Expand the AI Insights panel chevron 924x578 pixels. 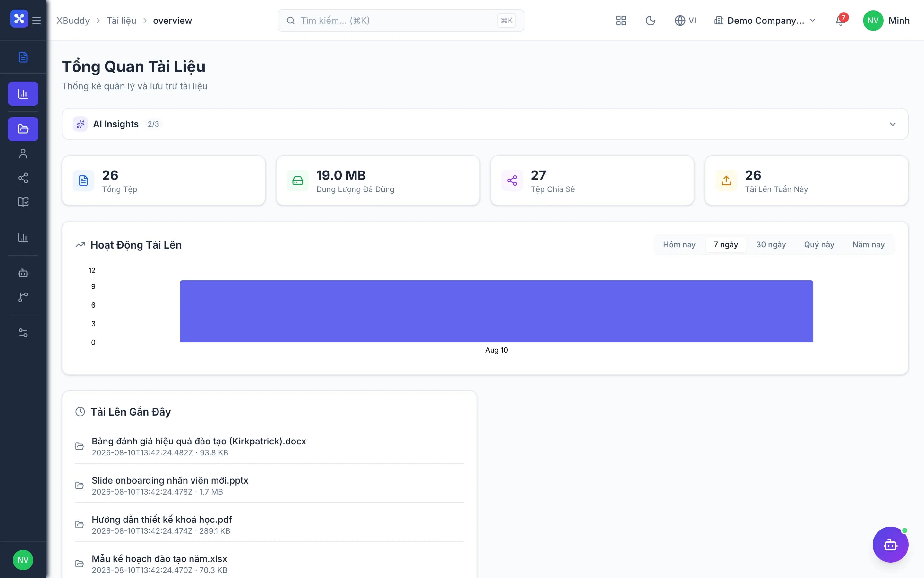tap(893, 124)
